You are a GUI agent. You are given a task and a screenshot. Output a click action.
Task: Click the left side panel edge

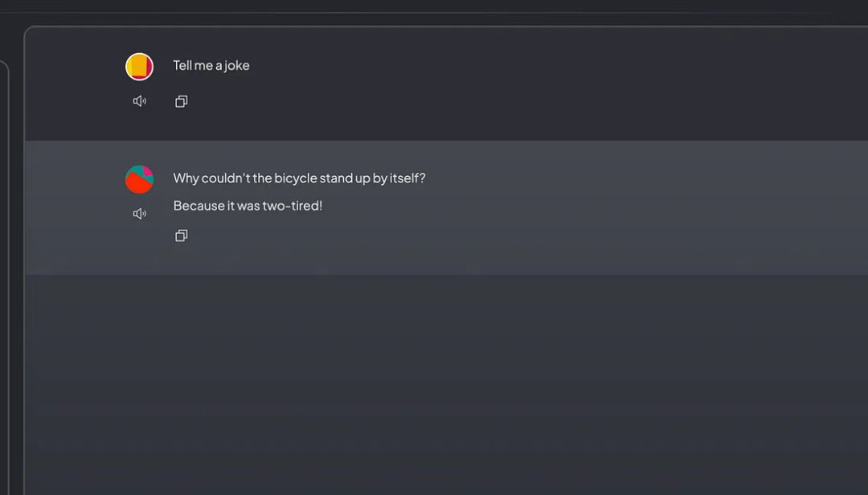point(5,277)
